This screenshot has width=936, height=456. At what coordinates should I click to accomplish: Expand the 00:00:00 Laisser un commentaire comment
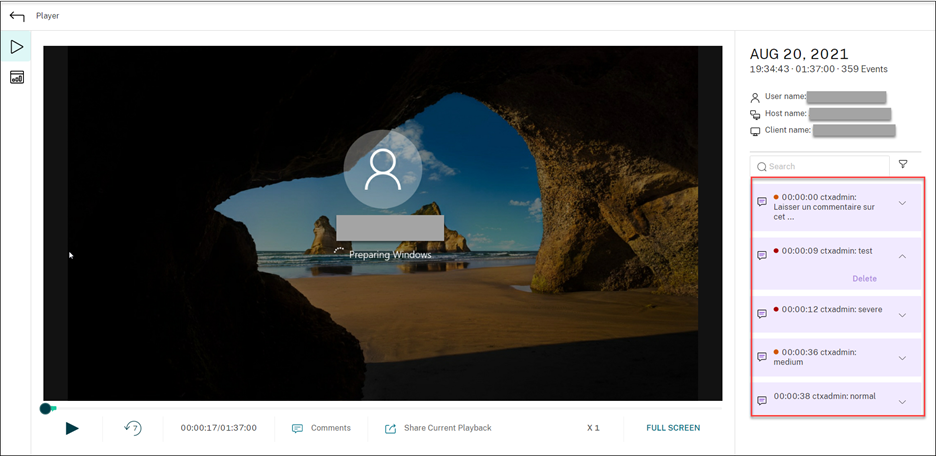pos(902,203)
